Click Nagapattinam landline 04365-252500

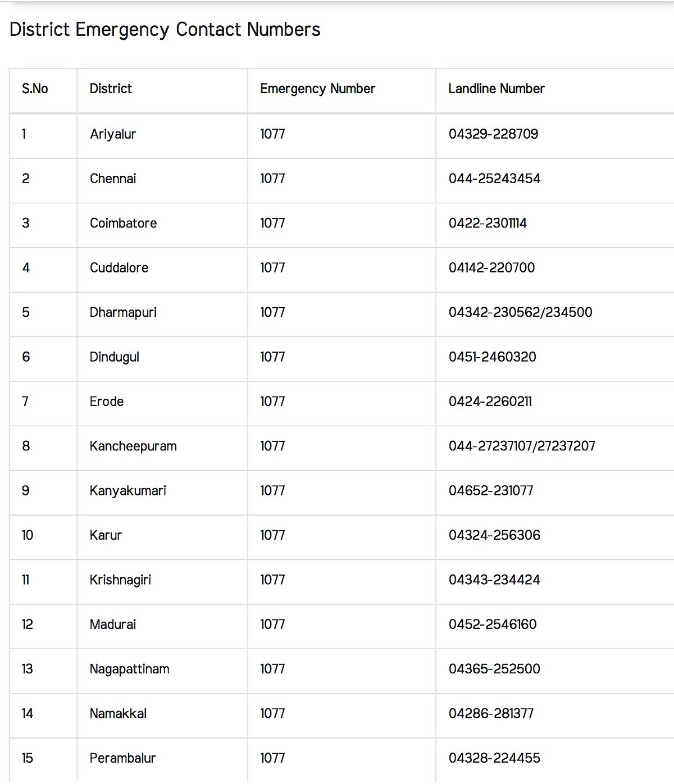coord(494,669)
